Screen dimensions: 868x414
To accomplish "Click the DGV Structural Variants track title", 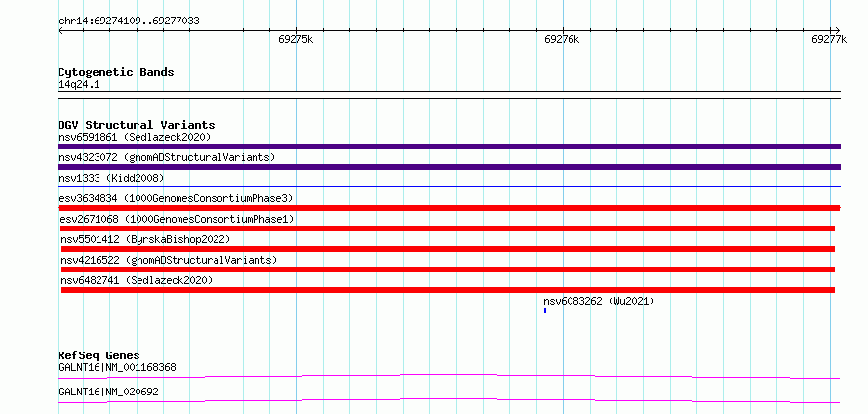I will [x=137, y=125].
